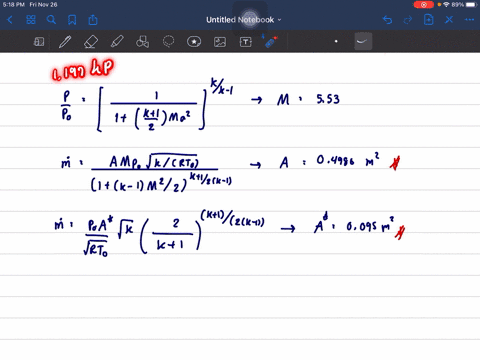Tap the handwritten red 1,197 hP note
Viewport: 480px width, 360px height.
tap(83, 70)
